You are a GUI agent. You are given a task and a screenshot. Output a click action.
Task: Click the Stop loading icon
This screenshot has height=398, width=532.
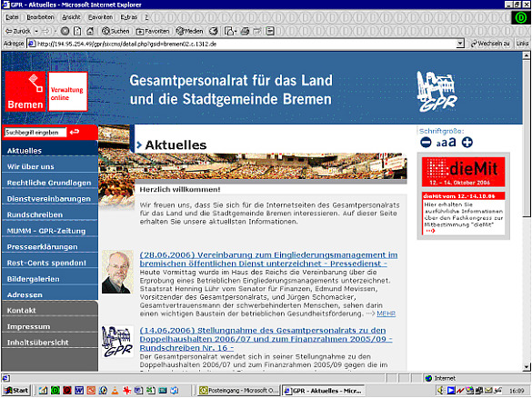65,31
